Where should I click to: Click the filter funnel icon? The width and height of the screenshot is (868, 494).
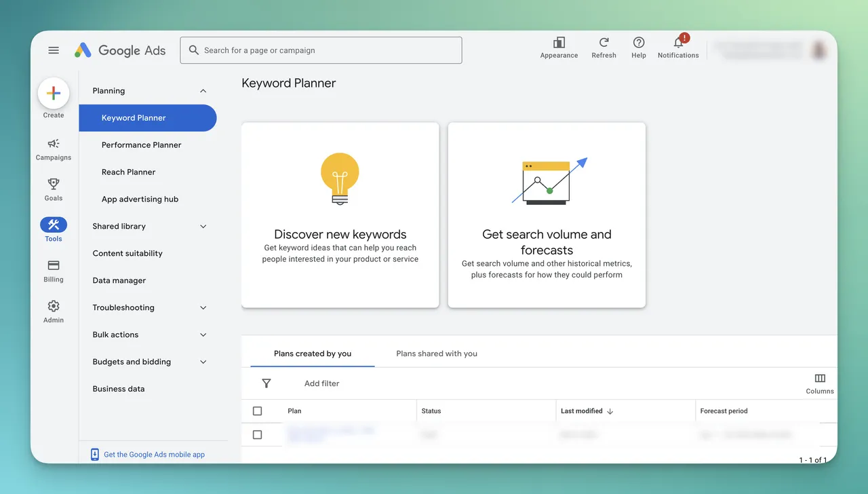[x=267, y=383]
